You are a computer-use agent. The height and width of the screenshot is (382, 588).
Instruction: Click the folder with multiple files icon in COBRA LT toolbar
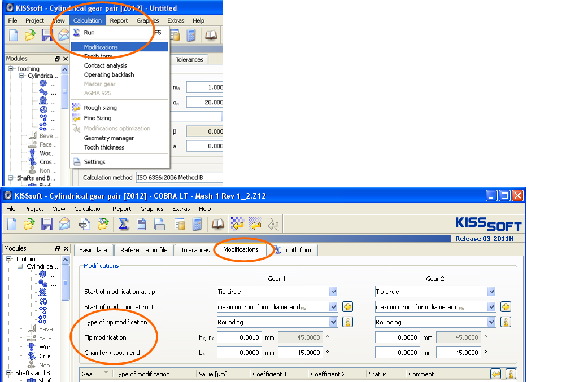(103, 224)
